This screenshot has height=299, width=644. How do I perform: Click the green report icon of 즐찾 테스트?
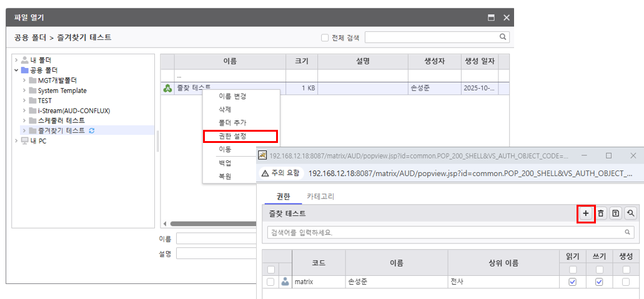click(167, 88)
